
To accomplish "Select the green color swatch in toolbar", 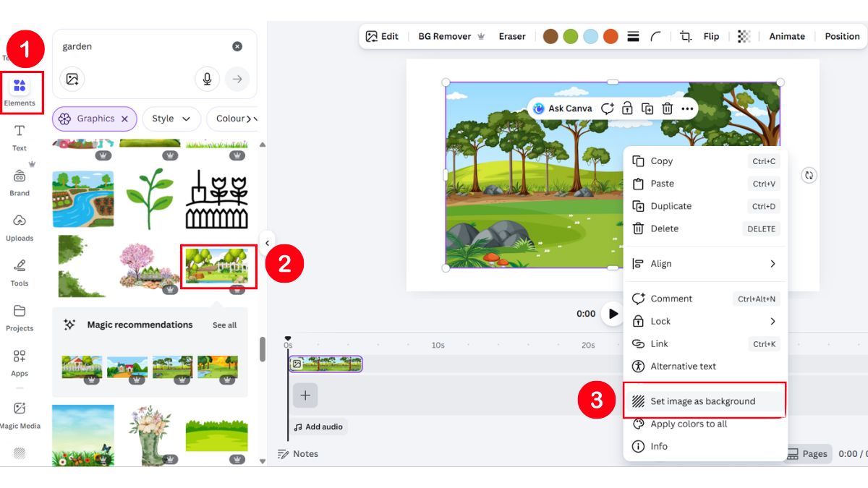I will (571, 35).
